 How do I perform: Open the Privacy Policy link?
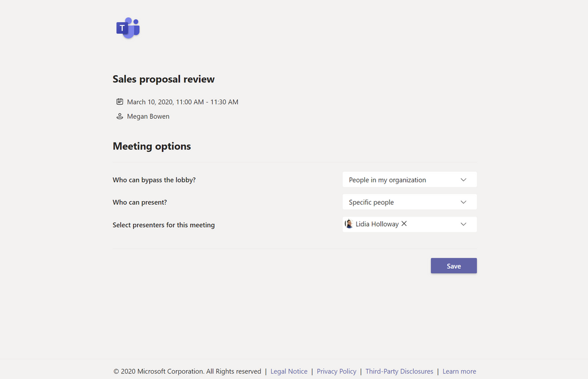tap(336, 371)
